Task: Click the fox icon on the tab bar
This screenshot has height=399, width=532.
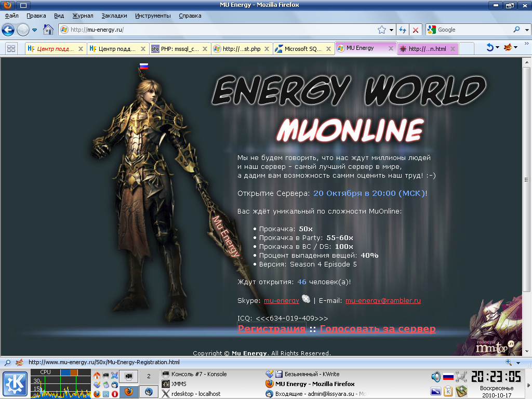Action: [x=508, y=47]
